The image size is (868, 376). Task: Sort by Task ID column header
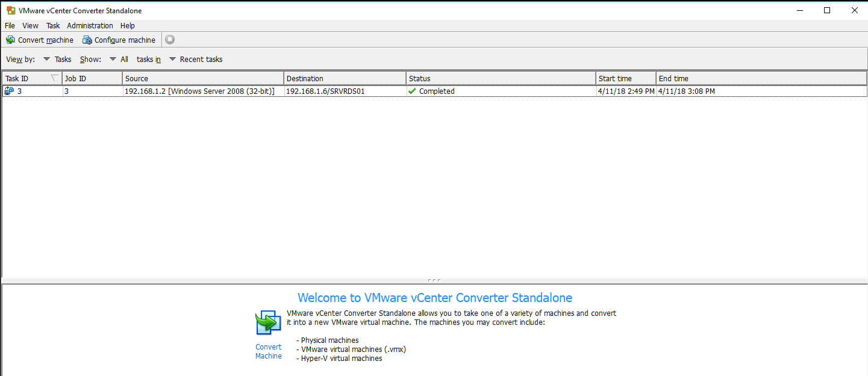32,78
